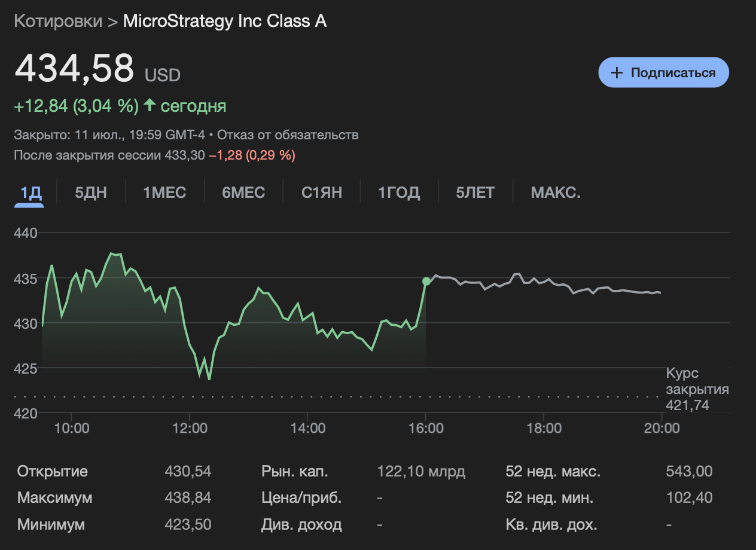Viewport: 756px width, 550px height.
Task: Click the plus icon in Подписаться button
Action: coord(617,73)
